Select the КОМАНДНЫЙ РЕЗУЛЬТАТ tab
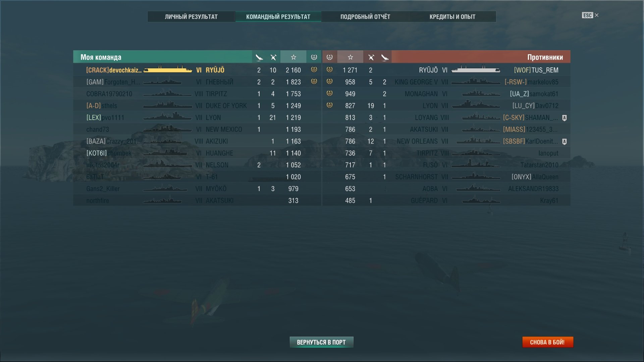Image resolution: width=644 pixels, height=362 pixels. click(x=278, y=17)
